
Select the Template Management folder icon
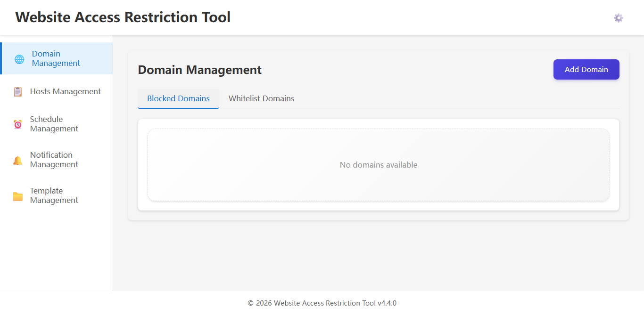[x=17, y=195]
